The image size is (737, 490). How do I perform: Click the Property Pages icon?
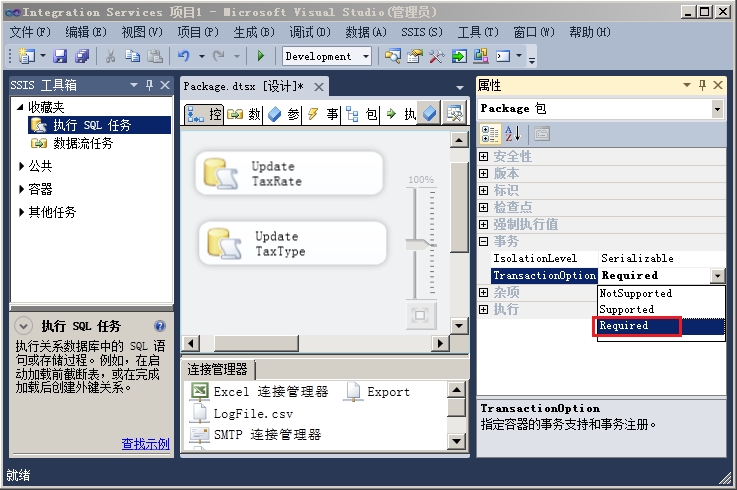coord(541,134)
